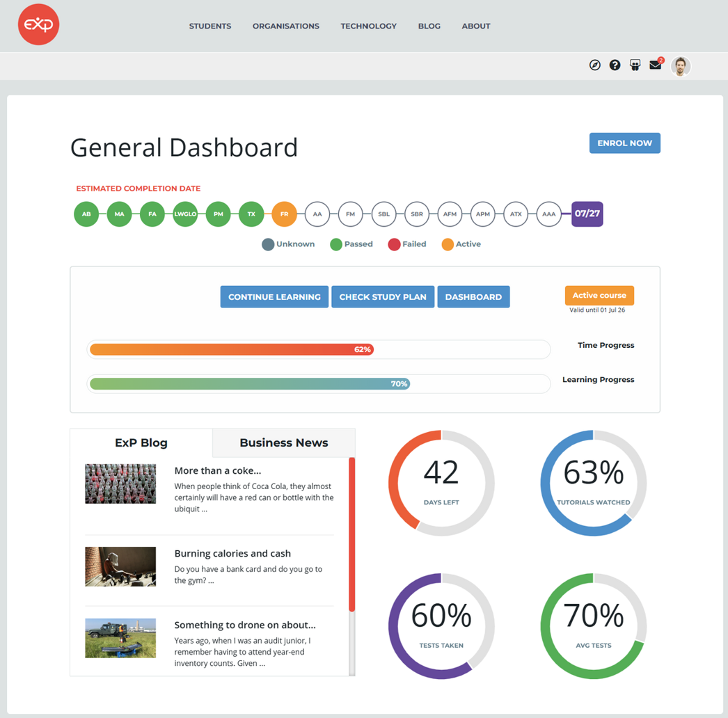Open the compass navigation icon

(x=594, y=65)
